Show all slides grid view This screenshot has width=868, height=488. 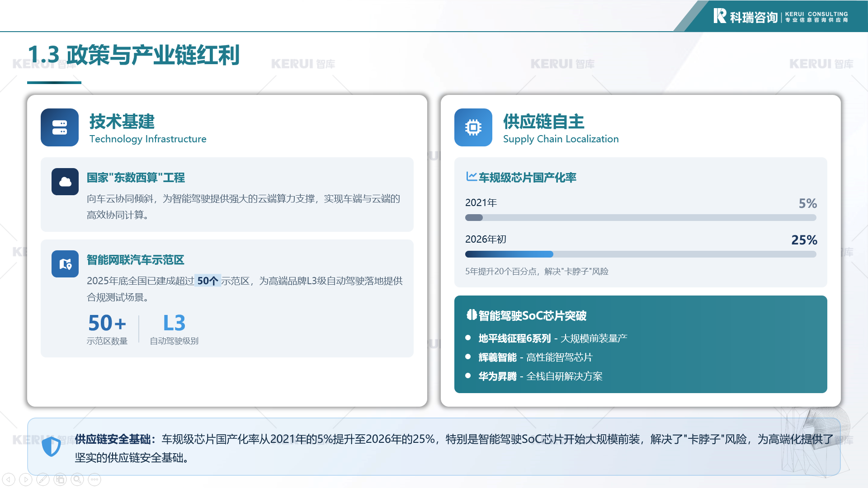pos(60,479)
